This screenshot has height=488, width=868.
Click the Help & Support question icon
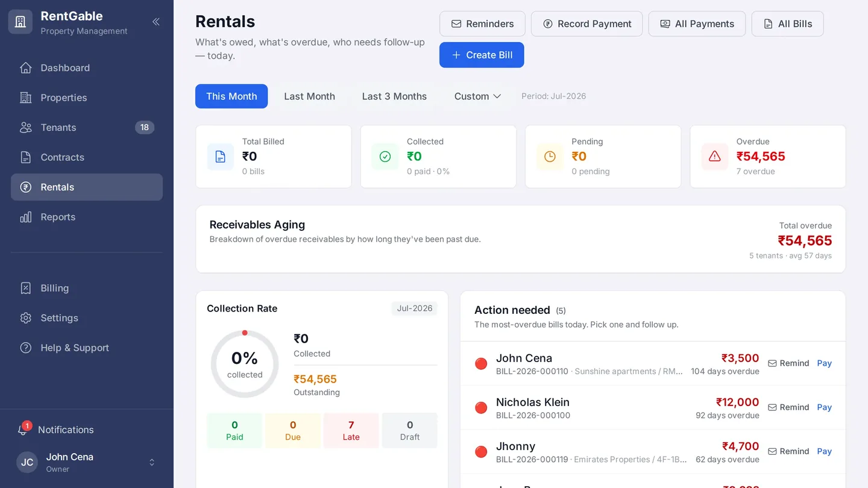[x=25, y=348]
